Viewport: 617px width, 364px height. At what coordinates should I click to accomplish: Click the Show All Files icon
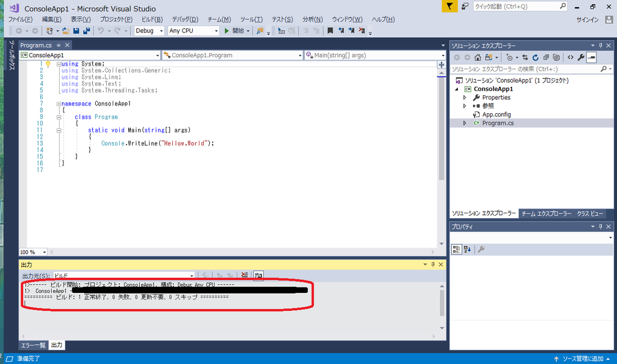coord(556,57)
